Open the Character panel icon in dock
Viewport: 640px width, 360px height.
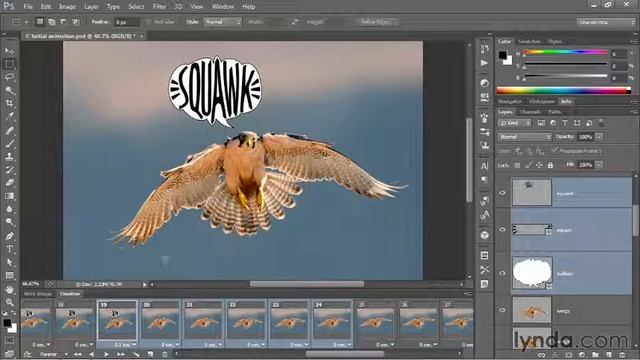pyautogui.click(x=484, y=166)
